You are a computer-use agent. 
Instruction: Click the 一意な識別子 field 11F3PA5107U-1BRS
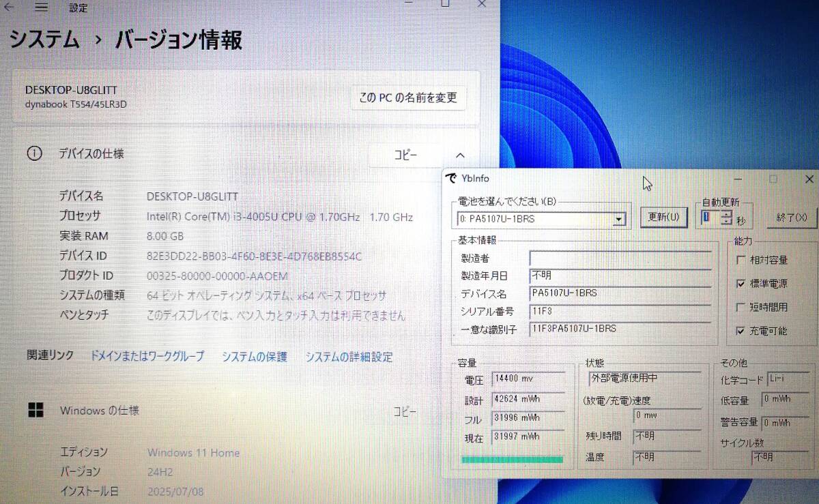coord(620,329)
